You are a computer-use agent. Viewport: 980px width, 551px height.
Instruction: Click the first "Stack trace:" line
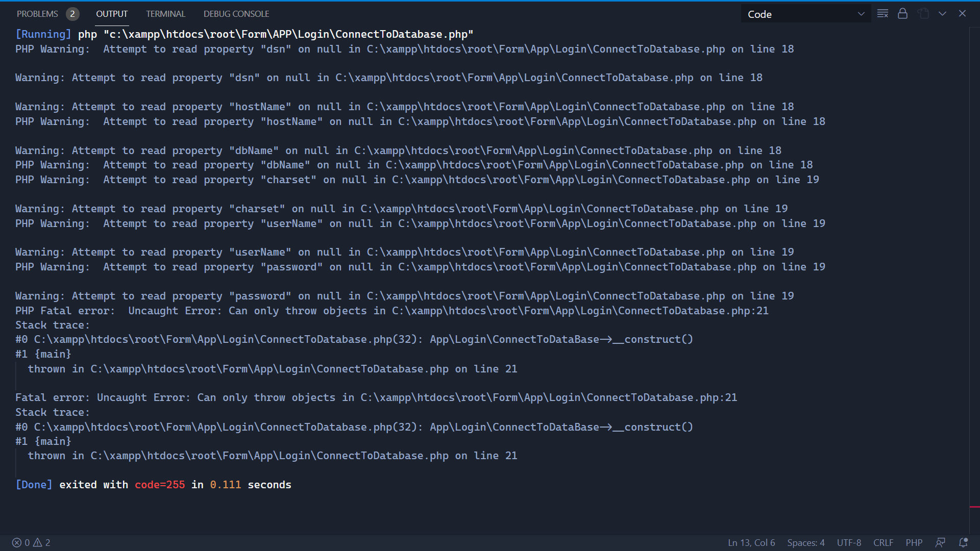53,325
